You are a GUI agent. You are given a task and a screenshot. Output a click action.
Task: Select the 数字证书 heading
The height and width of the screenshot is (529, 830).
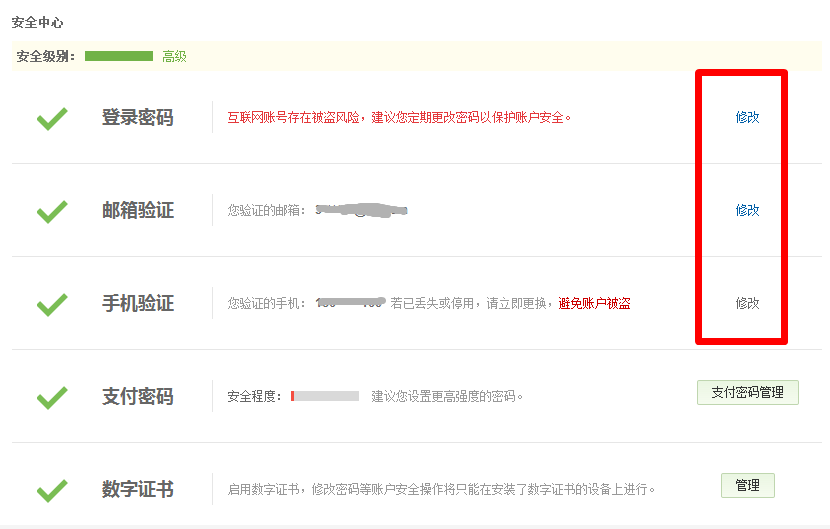[138, 489]
